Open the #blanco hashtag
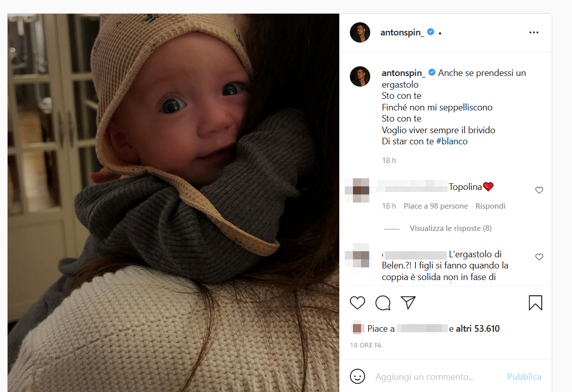Screen dimensions: 572x392 pos(451,142)
